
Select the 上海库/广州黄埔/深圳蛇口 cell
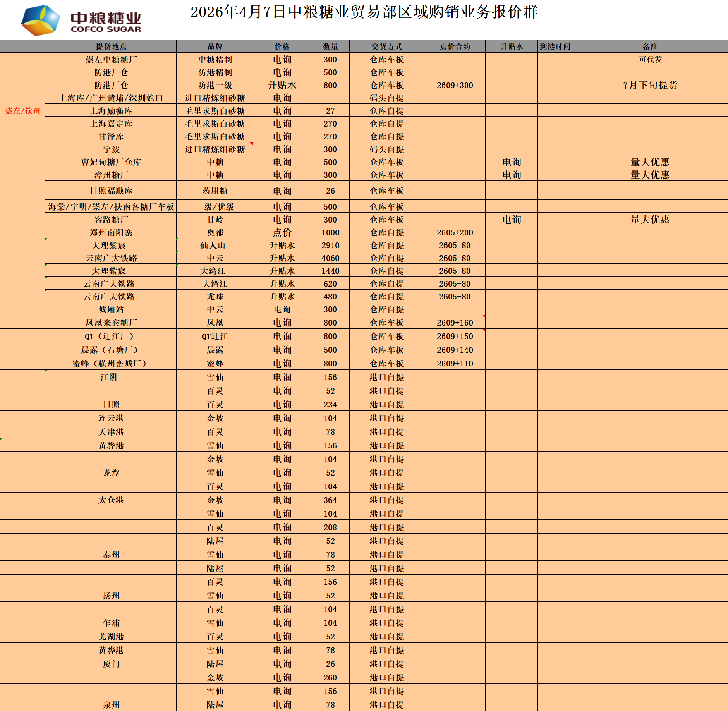click(x=111, y=98)
